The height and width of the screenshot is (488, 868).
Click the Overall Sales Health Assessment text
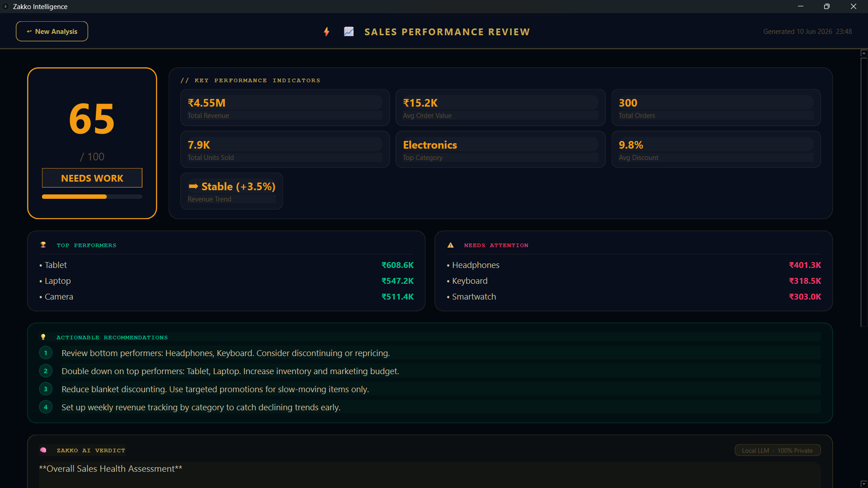point(111,469)
